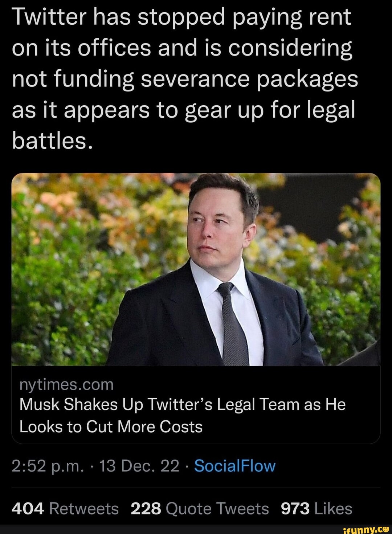
Task: Open the SocialFlow source link
Action: click(x=234, y=466)
